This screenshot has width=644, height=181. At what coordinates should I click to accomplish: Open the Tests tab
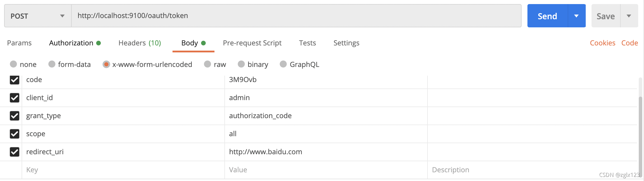(x=307, y=43)
